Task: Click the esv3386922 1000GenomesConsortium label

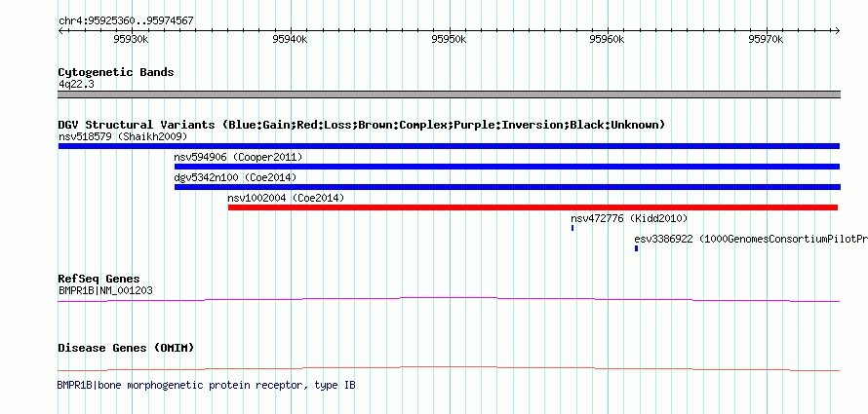Action: (x=751, y=239)
